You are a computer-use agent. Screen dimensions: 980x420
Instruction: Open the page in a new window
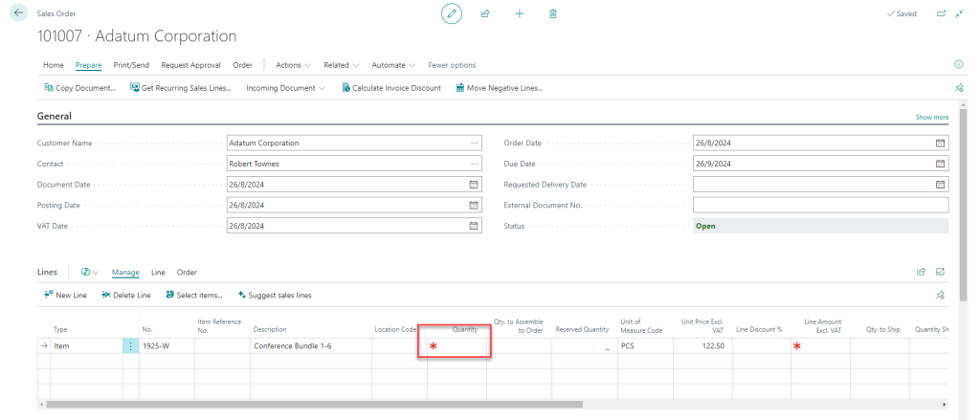pos(940,13)
